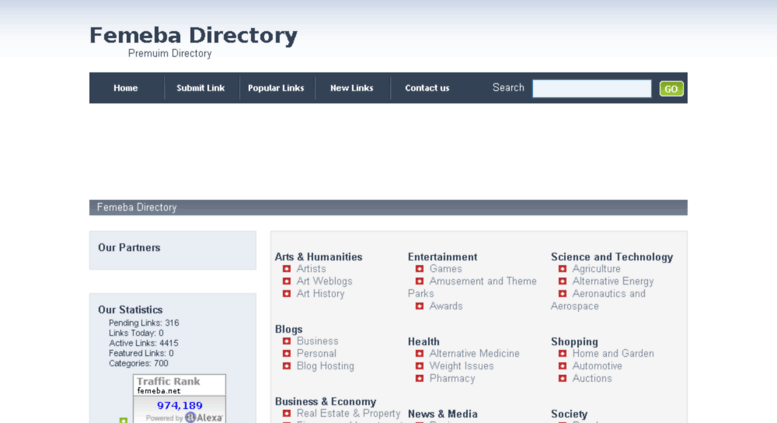Click the red bullet icon beside Pharmacy

click(x=419, y=378)
